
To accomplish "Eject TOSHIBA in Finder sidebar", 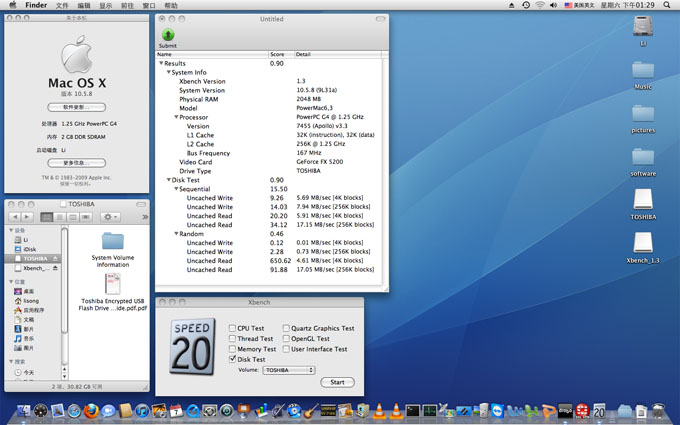I will coord(56,258).
